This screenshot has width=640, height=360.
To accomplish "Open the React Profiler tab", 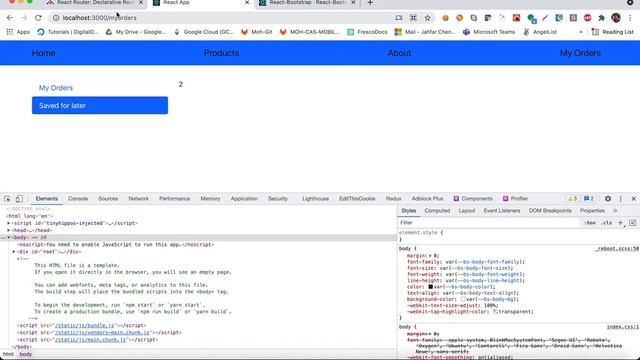I will coord(515,199).
